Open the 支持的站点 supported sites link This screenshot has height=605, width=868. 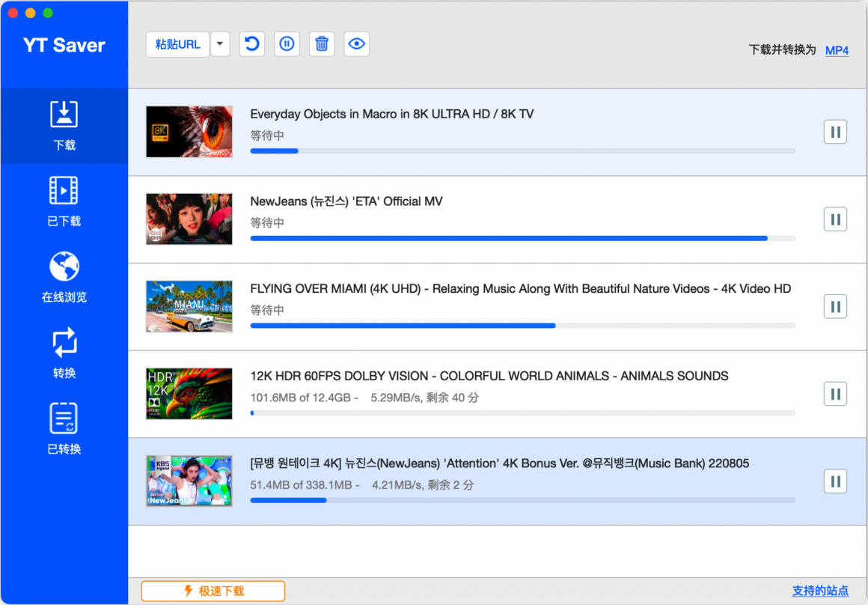coord(820,592)
